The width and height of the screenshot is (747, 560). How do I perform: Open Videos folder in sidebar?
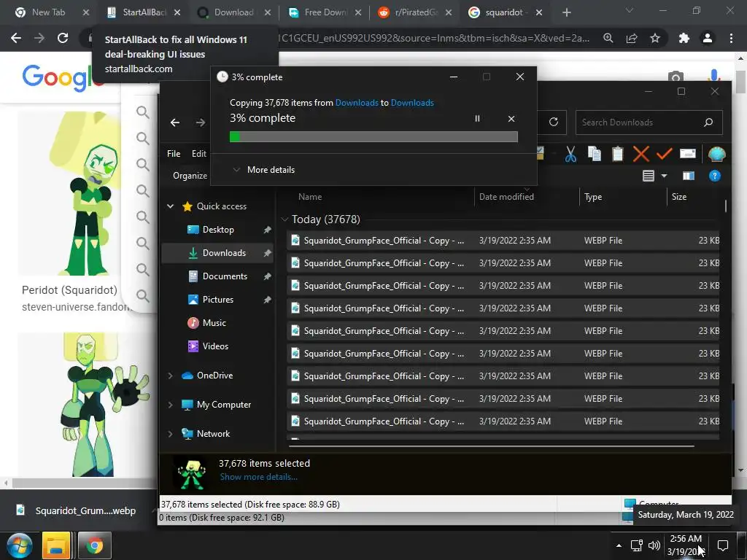click(208, 346)
